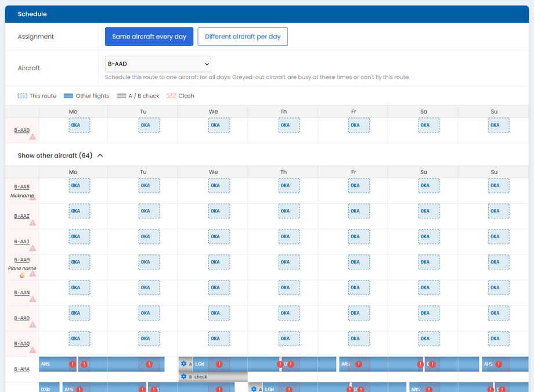Open the B-AAO aircraft link
This screenshot has height=392, width=534.
pyautogui.click(x=22, y=318)
